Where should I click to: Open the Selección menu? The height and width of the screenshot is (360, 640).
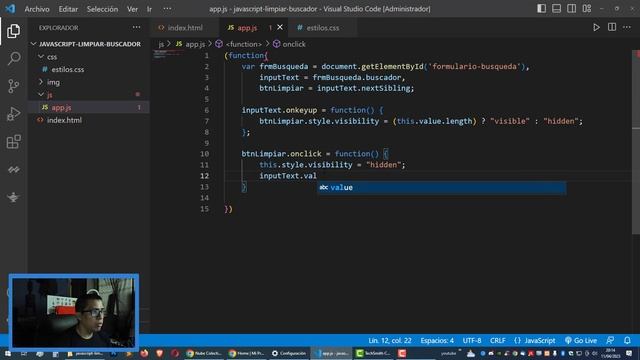(102, 9)
